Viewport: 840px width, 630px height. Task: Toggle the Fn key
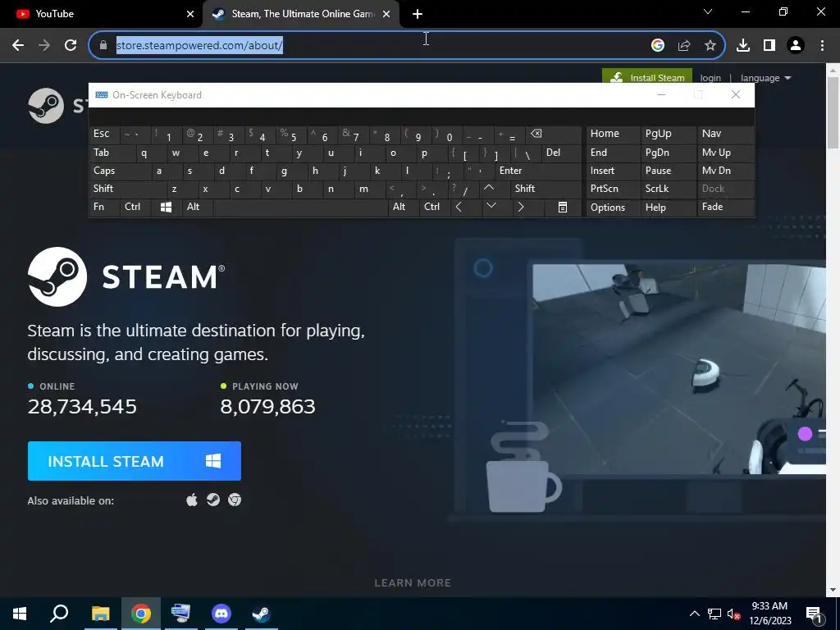[x=104, y=208]
